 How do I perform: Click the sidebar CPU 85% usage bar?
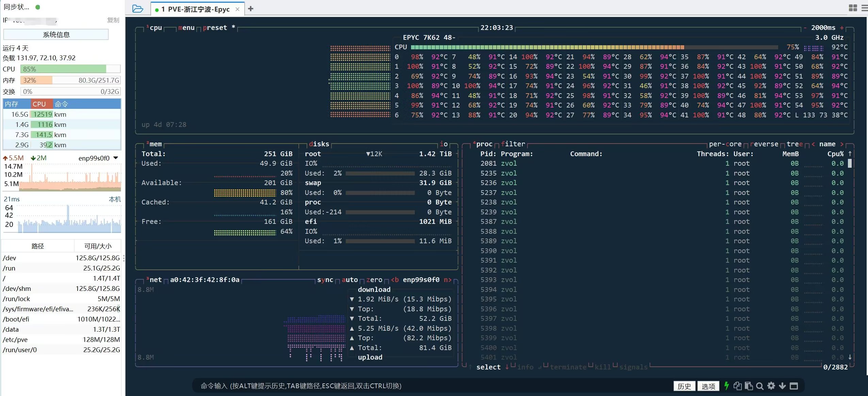click(x=70, y=69)
